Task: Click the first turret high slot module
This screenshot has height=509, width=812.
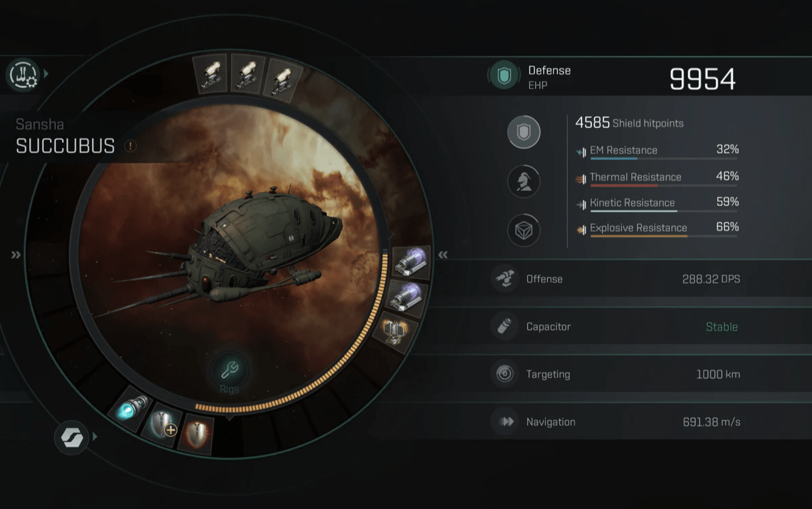Action: point(211,74)
